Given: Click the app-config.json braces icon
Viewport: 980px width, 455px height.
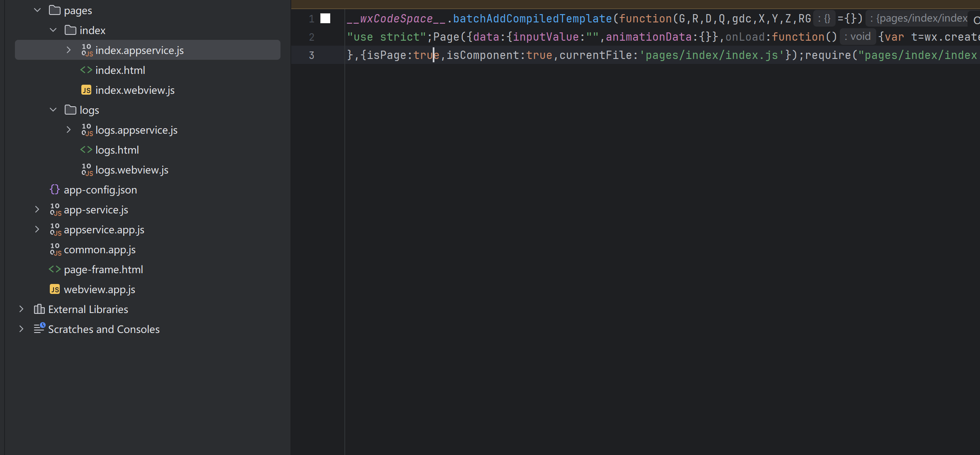Looking at the screenshot, I should (55, 190).
